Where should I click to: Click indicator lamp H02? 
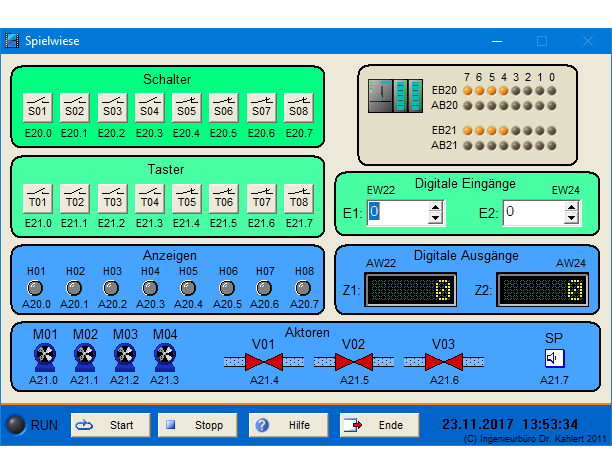tap(74, 288)
